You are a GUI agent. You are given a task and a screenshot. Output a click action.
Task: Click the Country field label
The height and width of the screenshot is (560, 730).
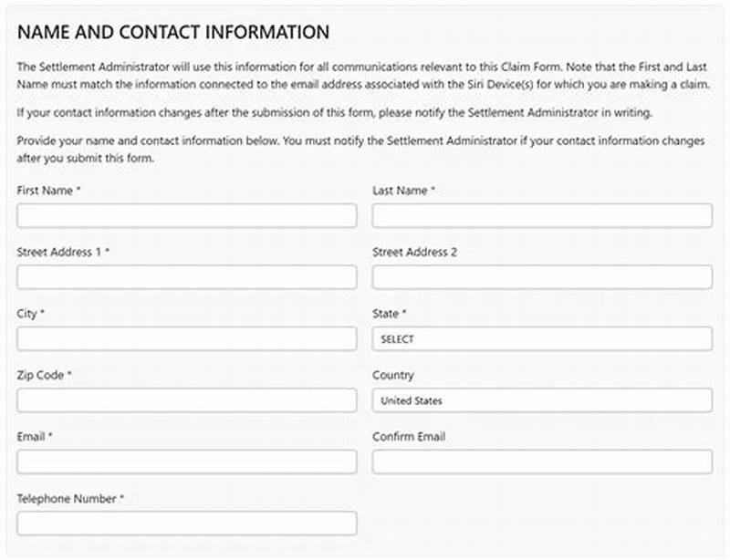coord(392,375)
